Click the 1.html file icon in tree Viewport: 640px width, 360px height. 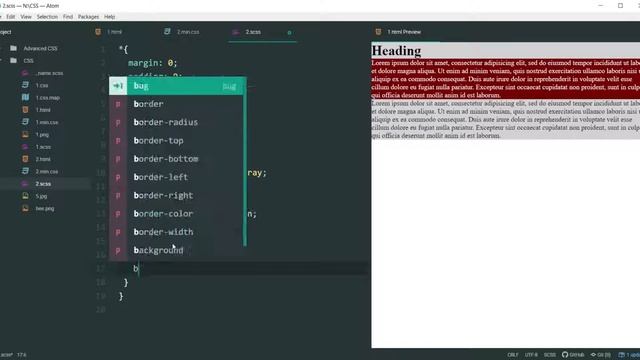coord(25,110)
